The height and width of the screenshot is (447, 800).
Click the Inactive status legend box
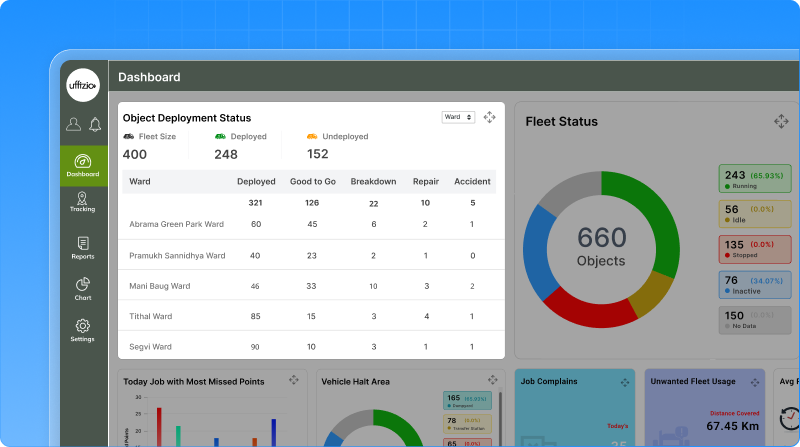(755, 285)
